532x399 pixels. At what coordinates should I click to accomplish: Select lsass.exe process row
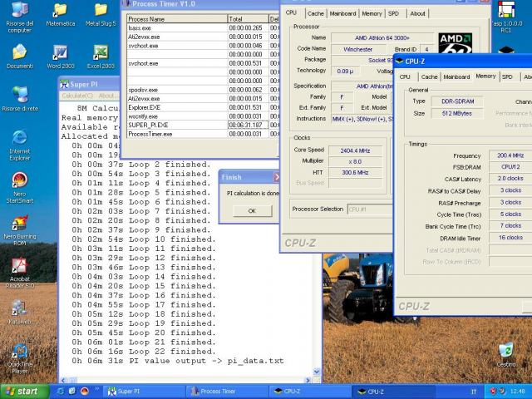click(203, 27)
